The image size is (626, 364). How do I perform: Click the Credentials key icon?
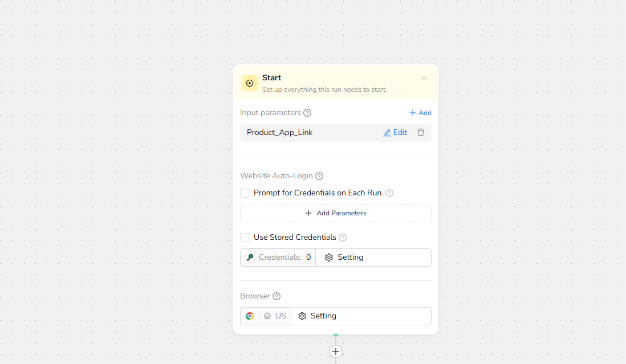pos(250,257)
